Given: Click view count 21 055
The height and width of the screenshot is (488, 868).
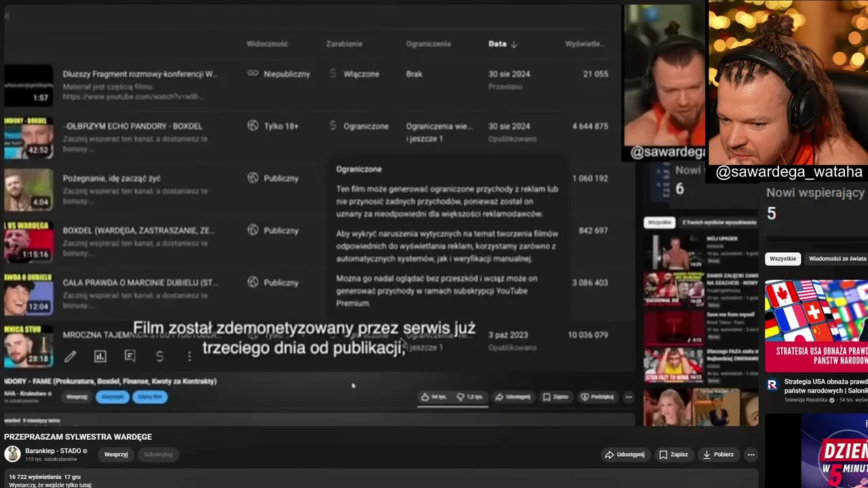Looking at the screenshot, I should [x=595, y=74].
